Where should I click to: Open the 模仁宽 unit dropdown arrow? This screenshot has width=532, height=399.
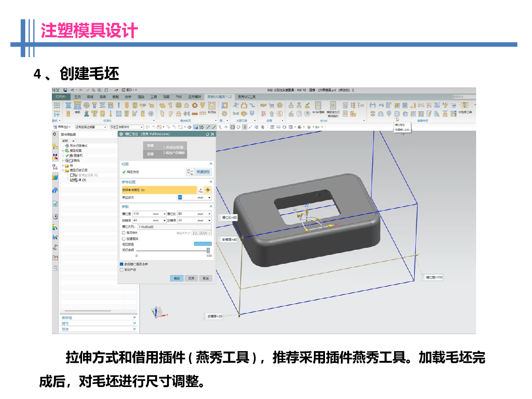click(x=164, y=214)
